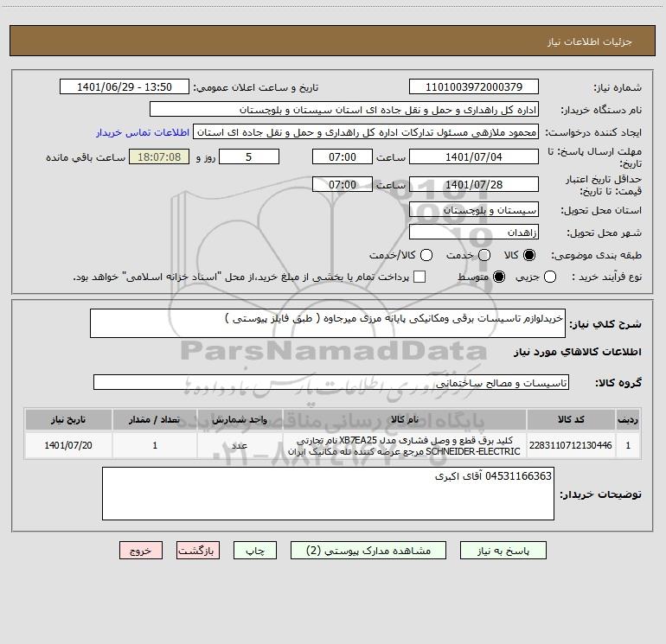The width and height of the screenshot is (666, 644).
Task: Click column header ردیف
Action: click(628, 419)
